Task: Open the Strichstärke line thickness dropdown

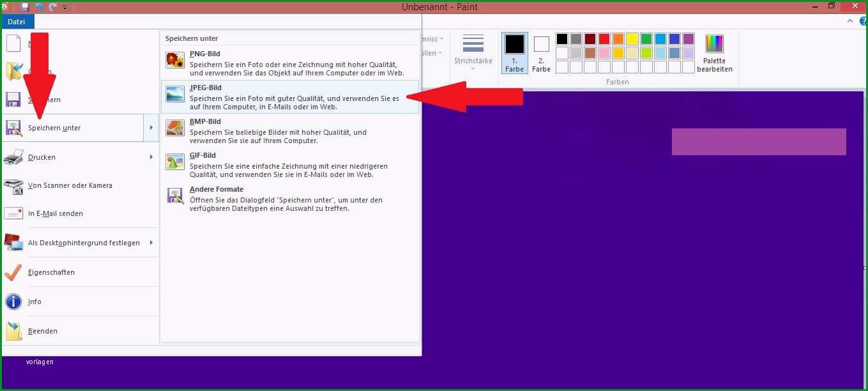Action: coord(473,52)
